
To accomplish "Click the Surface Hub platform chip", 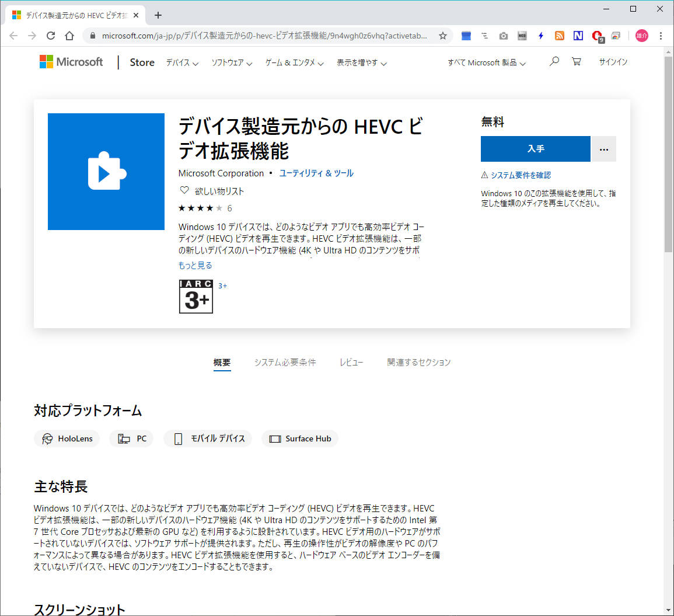I will pos(300,438).
